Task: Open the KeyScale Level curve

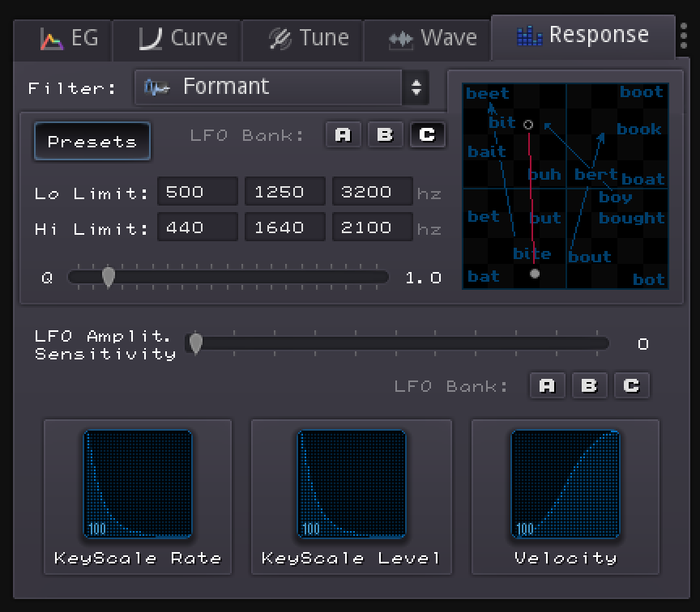Action: [x=352, y=484]
